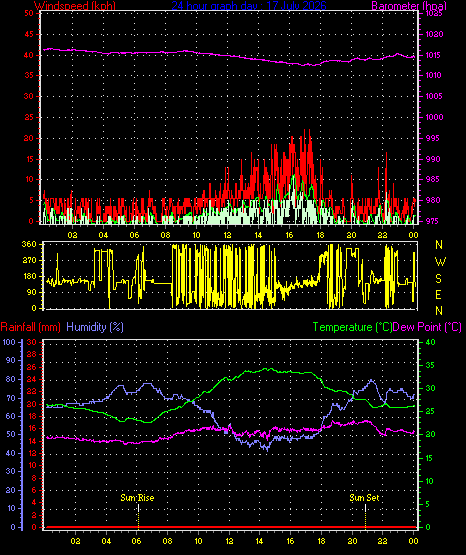This screenshot has width=466, height=555.
Task: Click the 60 value on blue humidity axis
Action: click(11, 416)
